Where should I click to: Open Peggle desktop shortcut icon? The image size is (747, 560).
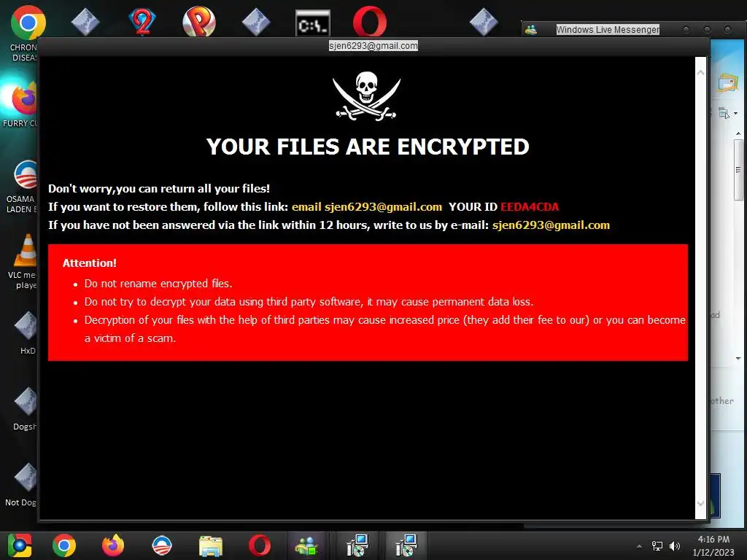point(199,22)
